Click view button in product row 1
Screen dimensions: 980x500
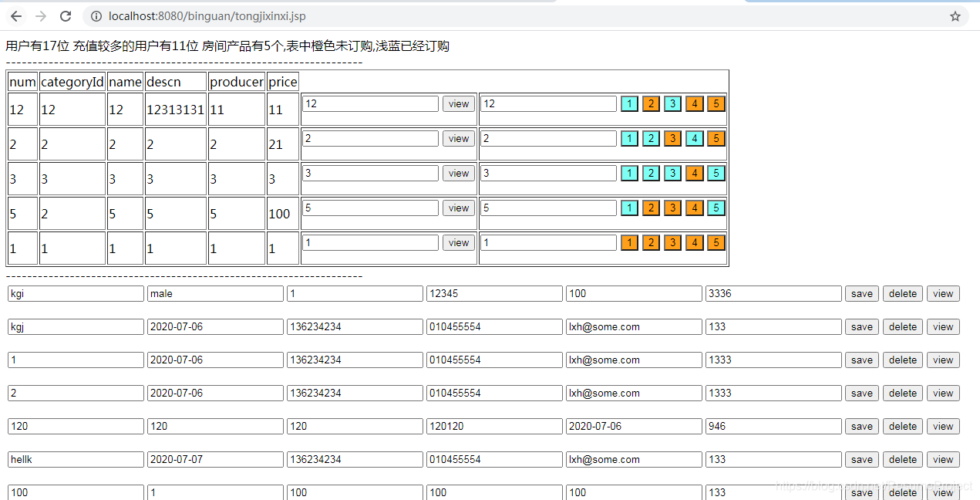(459, 243)
